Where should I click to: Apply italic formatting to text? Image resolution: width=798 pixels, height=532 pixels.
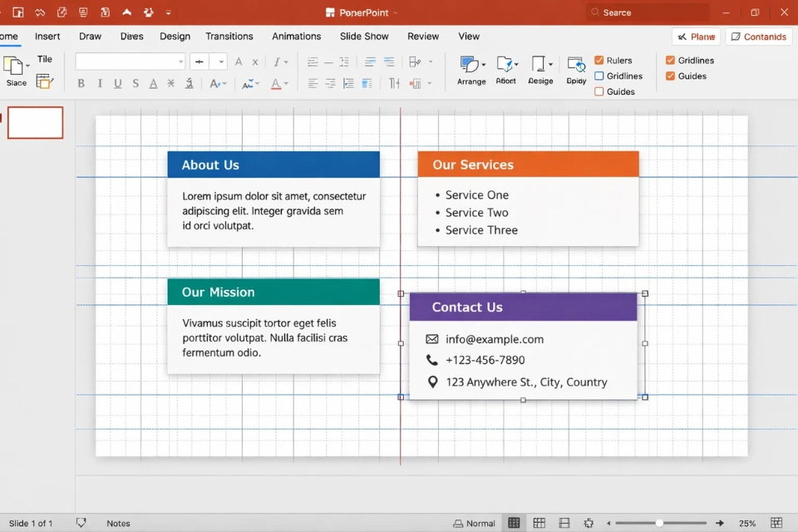click(100, 83)
